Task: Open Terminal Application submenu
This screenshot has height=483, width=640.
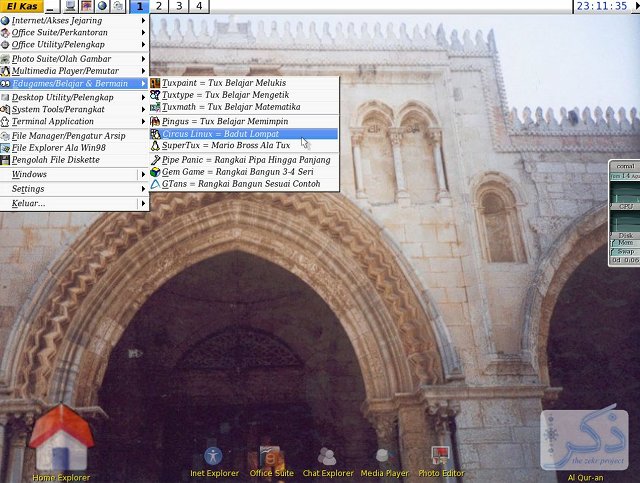Action: (74, 122)
